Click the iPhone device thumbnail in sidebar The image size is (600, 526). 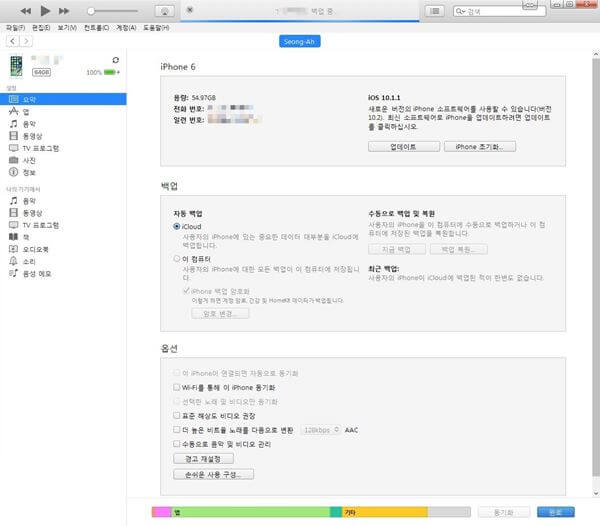[16, 65]
